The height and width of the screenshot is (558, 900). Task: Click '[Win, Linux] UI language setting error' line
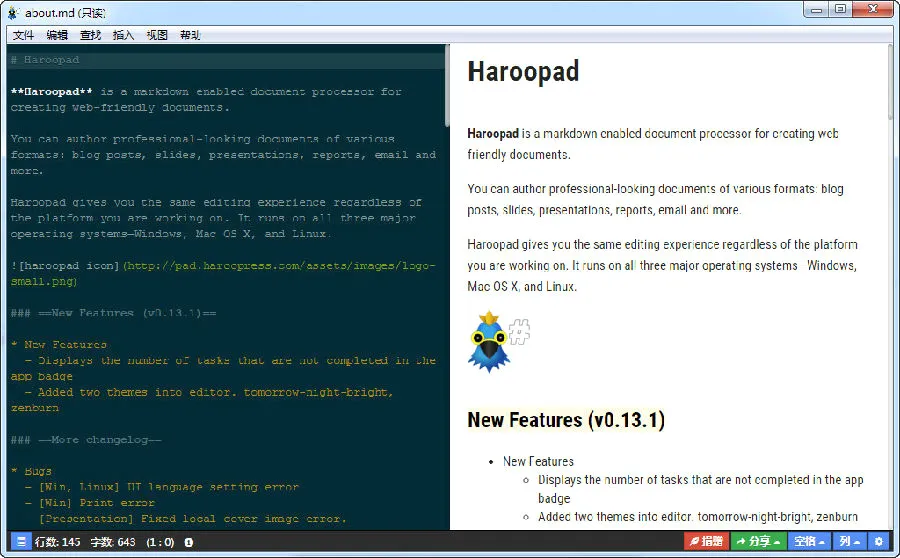point(162,487)
